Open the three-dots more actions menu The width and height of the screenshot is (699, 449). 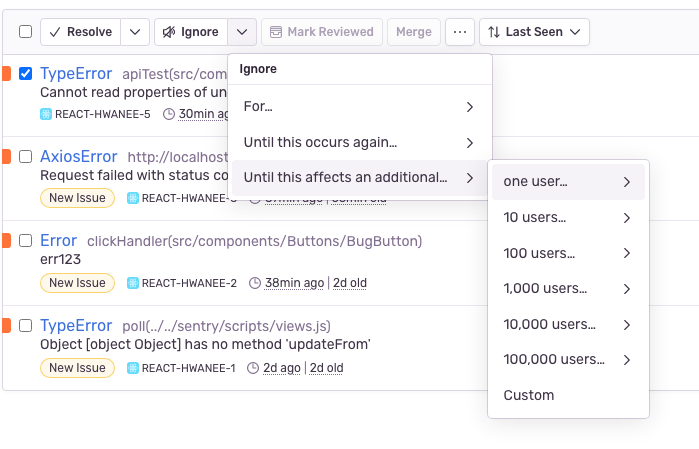(460, 32)
